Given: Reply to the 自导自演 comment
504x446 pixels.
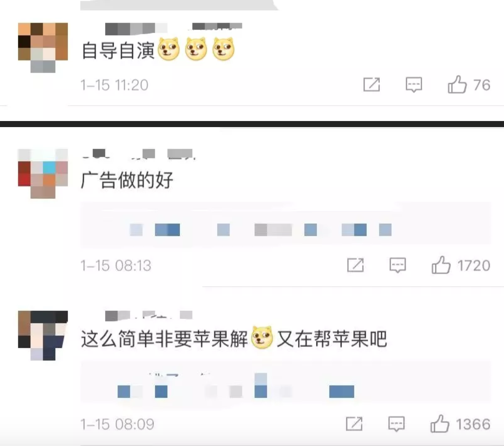Looking at the screenshot, I should pos(414,84).
